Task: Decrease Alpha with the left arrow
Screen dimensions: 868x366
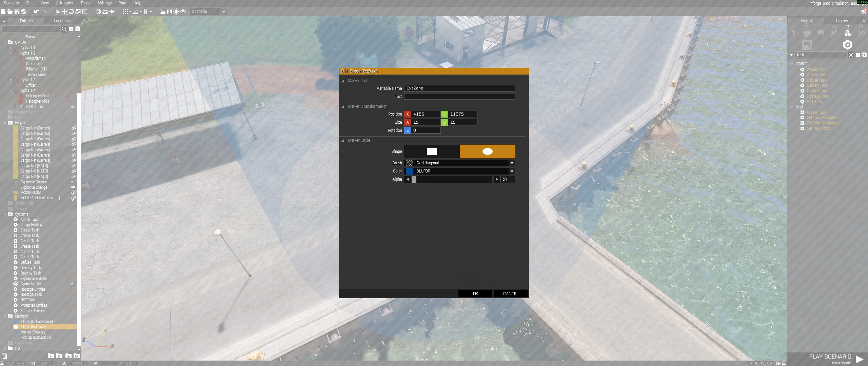Action: (408, 179)
